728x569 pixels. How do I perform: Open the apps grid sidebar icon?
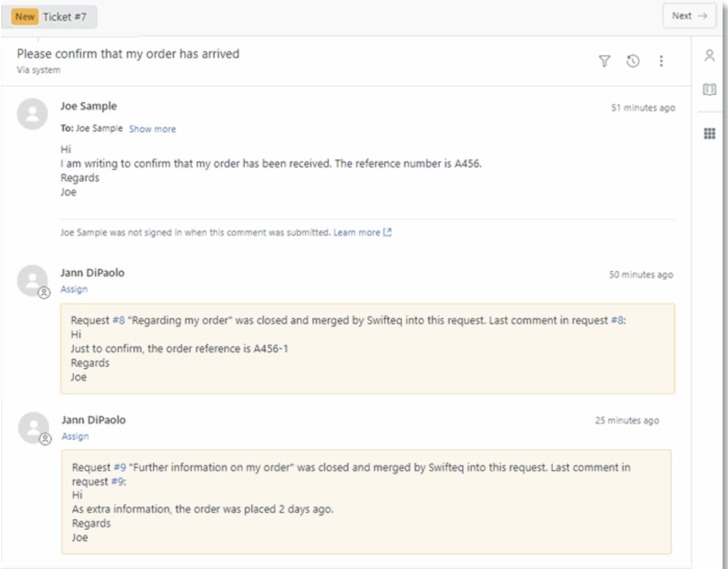(709, 133)
